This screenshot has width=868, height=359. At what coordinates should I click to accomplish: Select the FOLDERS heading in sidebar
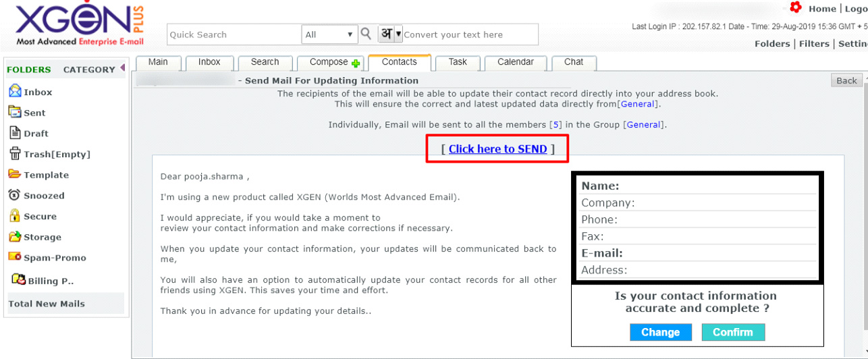coord(29,70)
